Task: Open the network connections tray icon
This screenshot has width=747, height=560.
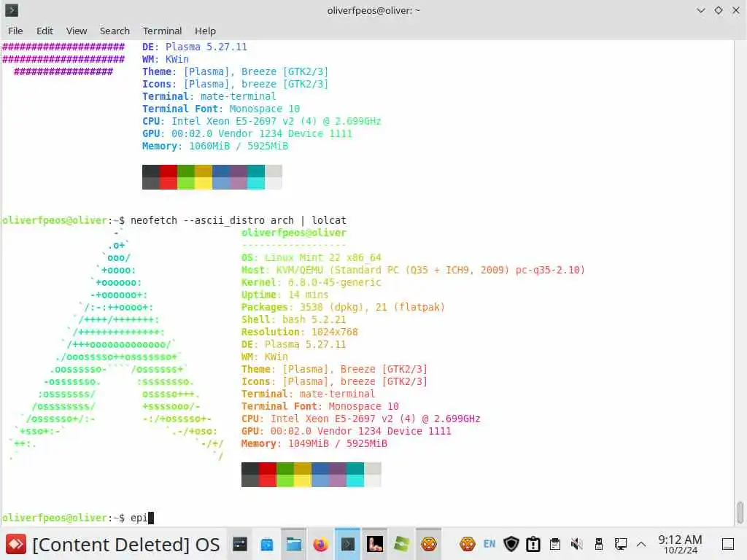Action: [x=620, y=544]
